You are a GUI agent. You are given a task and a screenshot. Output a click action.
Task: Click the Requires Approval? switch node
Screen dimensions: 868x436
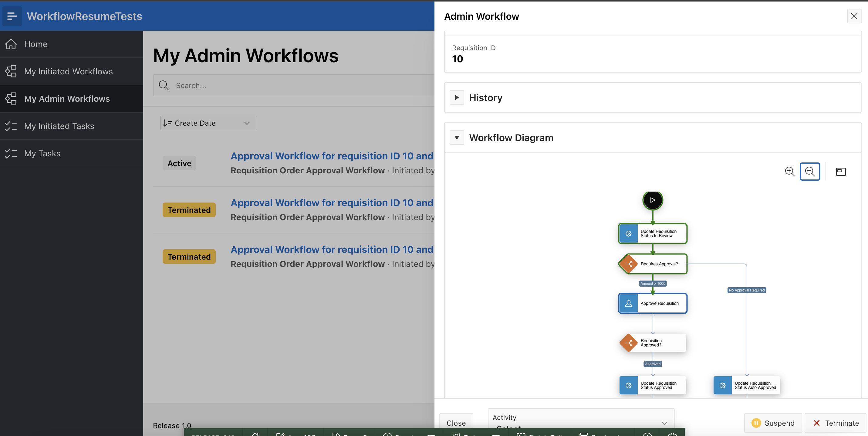click(x=652, y=264)
